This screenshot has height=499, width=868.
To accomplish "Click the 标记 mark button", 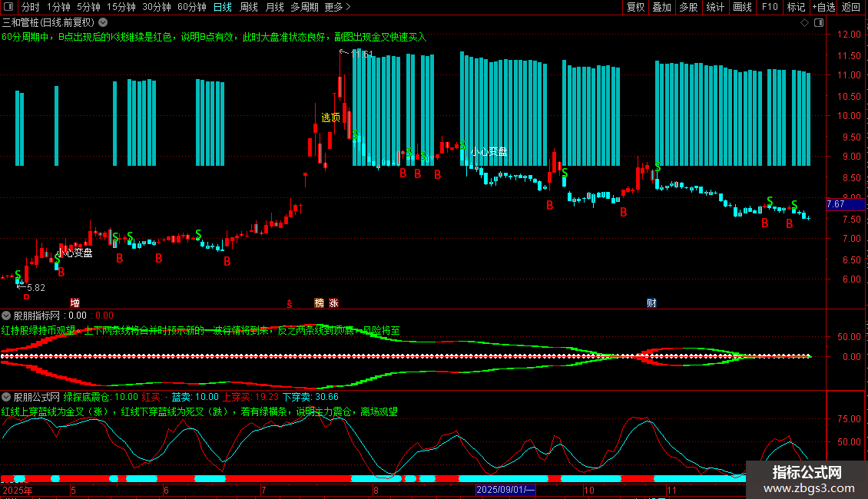I will [796, 7].
